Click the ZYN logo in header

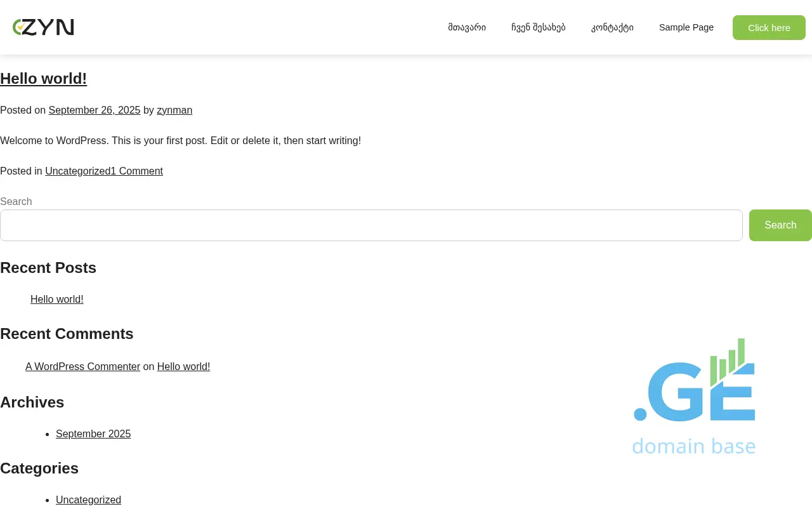[43, 27]
